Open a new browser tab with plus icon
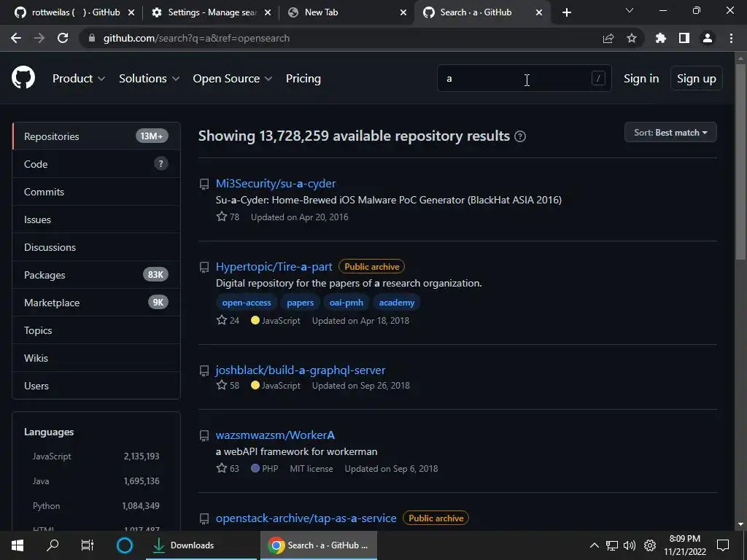 click(x=566, y=12)
